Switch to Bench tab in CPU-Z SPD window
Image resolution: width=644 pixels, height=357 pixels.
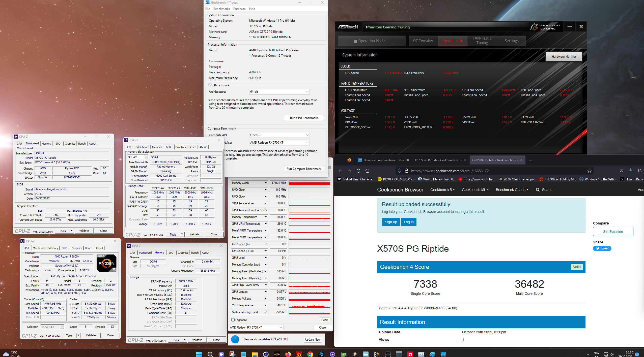pyautogui.click(x=192, y=147)
